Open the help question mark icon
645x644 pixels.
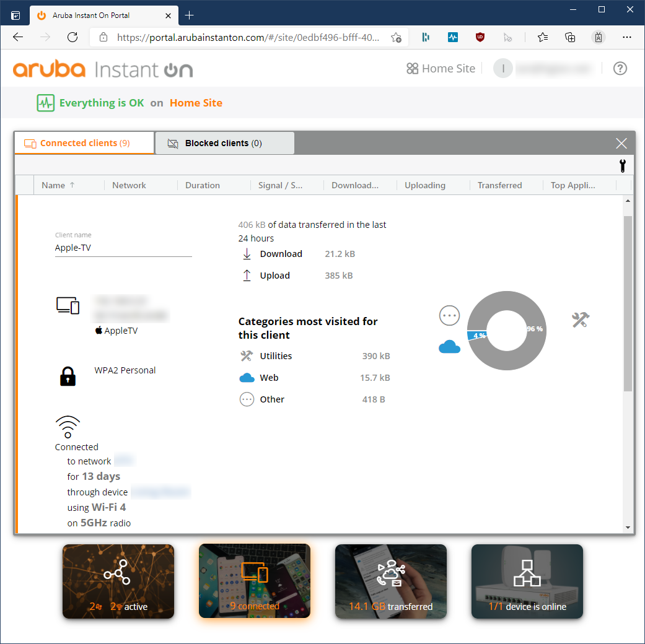pyautogui.click(x=620, y=68)
